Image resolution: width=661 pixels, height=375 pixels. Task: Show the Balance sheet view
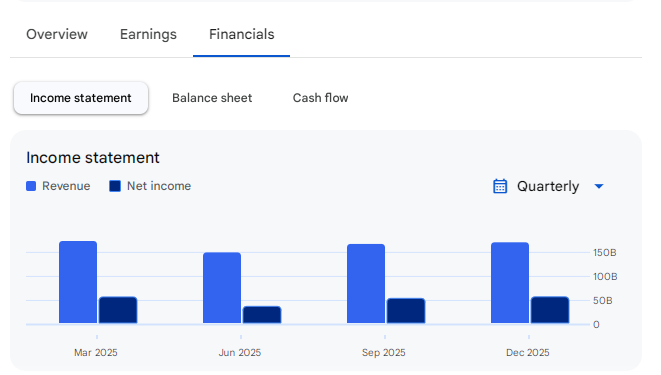click(212, 98)
